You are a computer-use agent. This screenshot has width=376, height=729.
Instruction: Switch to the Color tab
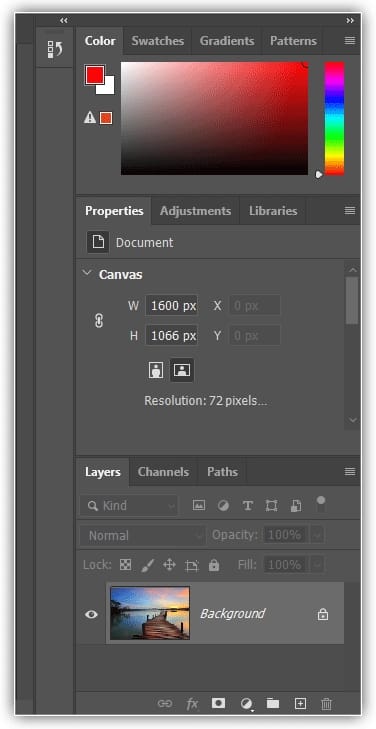[x=100, y=41]
